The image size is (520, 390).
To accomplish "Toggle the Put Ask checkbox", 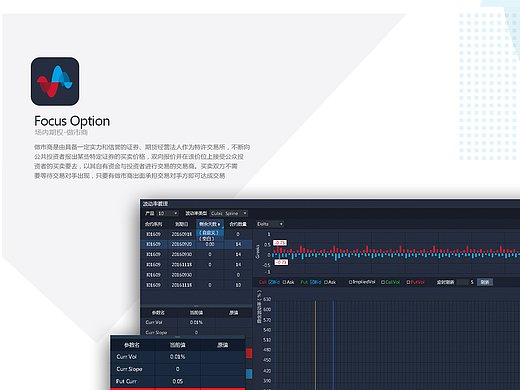I will (326, 282).
